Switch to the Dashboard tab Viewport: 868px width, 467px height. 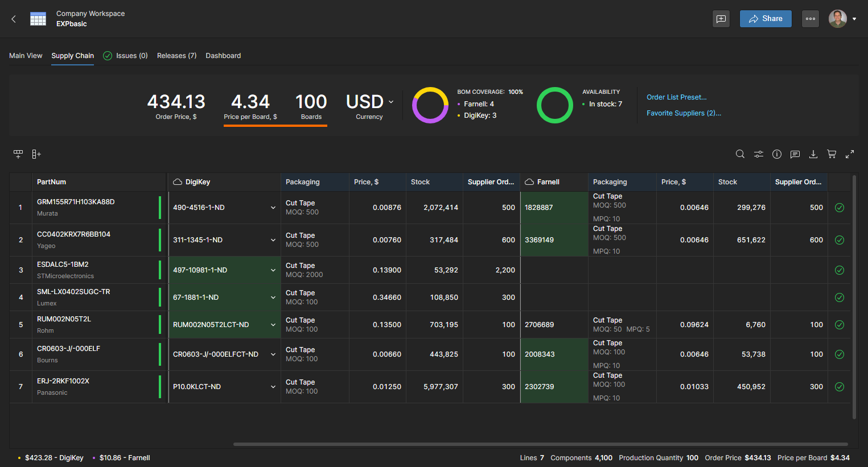click(223, 56)
